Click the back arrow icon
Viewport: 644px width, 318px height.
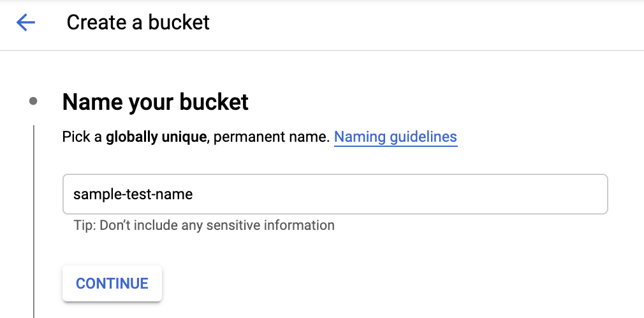tap(26, 23)
